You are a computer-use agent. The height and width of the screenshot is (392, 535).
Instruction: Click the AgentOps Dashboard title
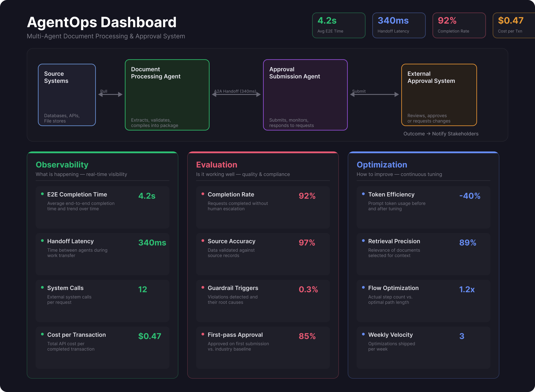(102, 22)
